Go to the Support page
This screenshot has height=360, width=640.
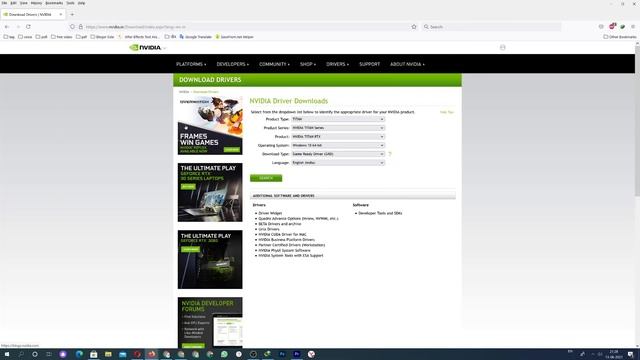[x=369, y=64]
